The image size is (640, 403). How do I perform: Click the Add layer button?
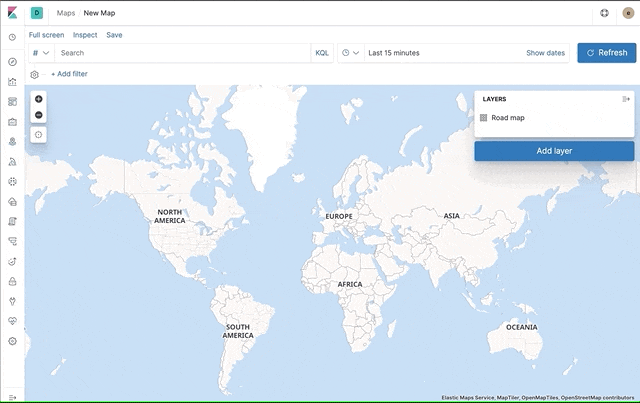click(x=554, y=151)
